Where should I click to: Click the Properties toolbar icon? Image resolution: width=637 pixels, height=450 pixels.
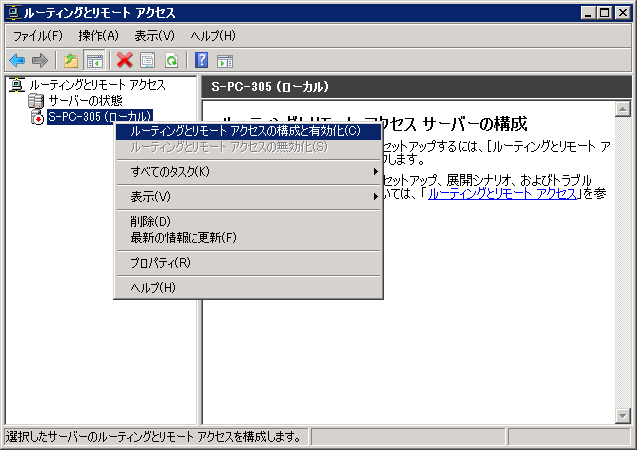(148, 60)
